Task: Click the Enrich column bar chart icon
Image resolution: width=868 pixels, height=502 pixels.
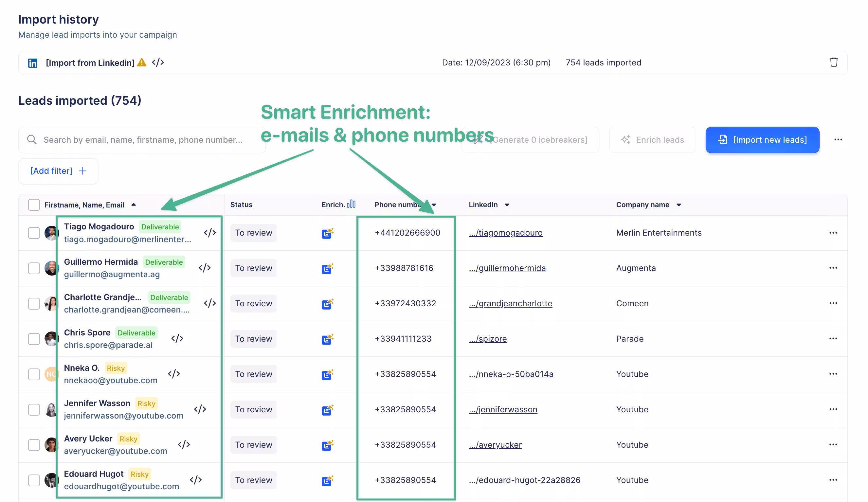Action: [x=351, y=204]
